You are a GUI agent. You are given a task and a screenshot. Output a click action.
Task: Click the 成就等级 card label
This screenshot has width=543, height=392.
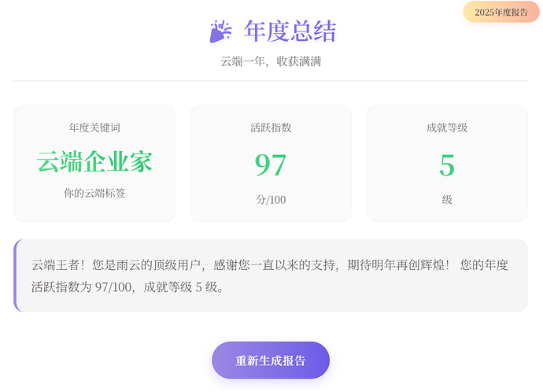(x=446, y=128)
